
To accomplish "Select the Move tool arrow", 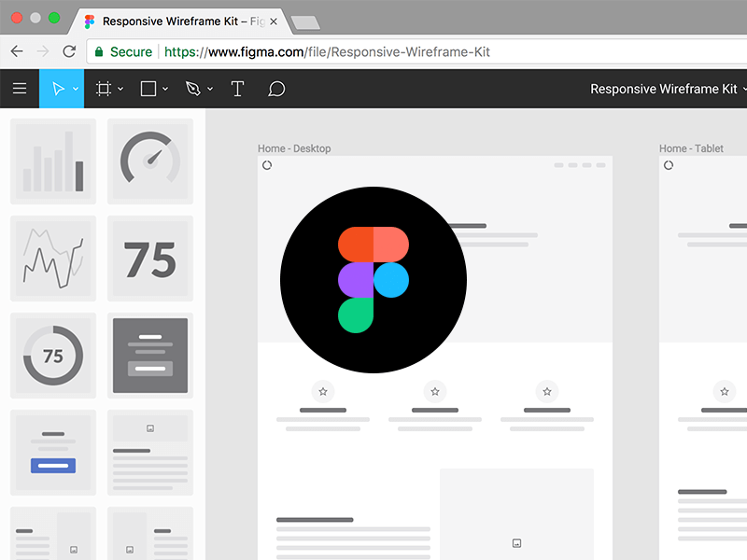I will click(58, 89).
